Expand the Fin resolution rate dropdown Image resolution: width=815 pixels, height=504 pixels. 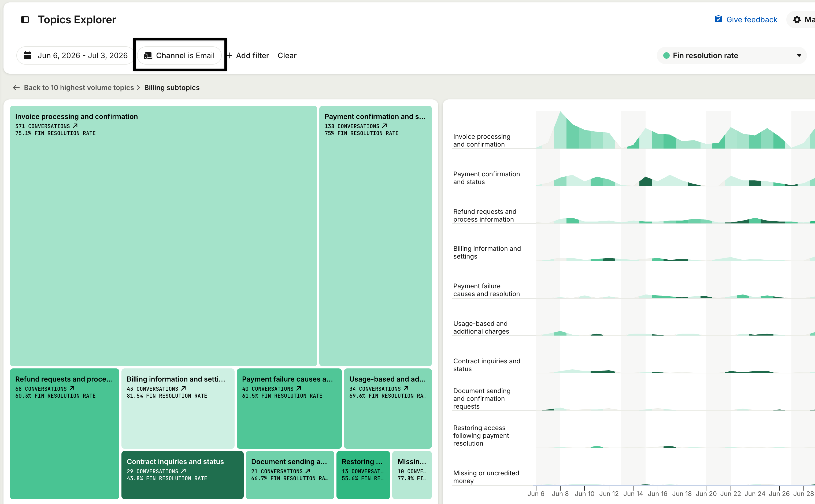click(x=799, y=56)
